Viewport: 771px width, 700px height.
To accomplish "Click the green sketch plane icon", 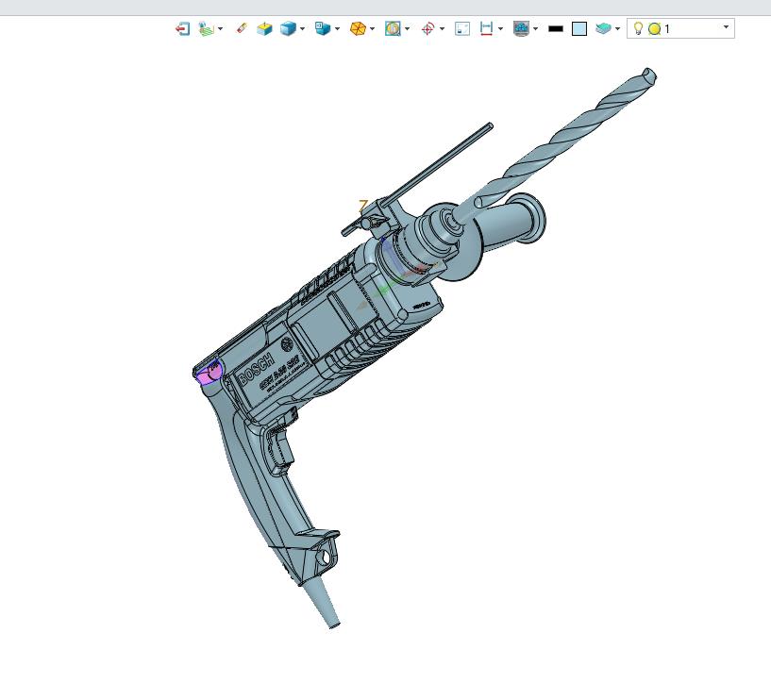I will point(206,29).
